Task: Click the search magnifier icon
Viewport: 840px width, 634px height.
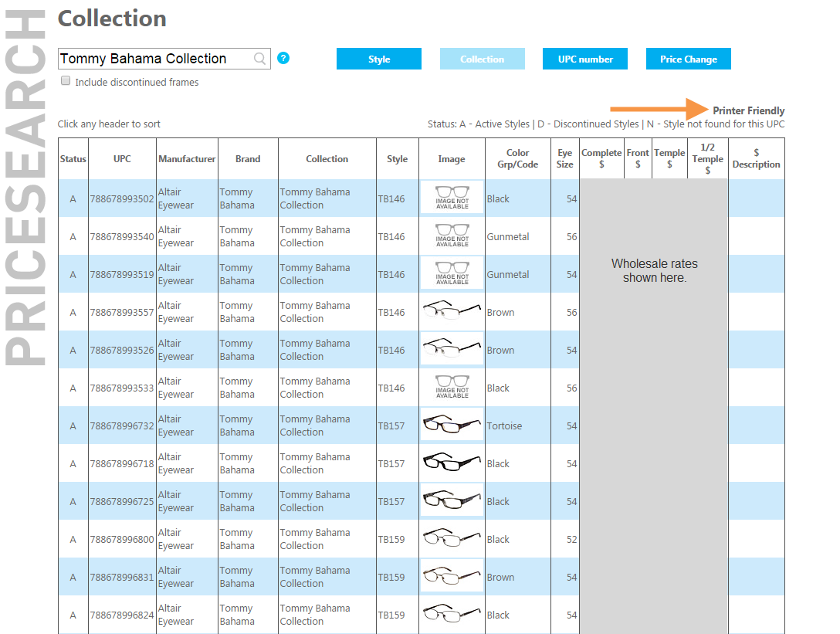Action: (x=259, y=59)
